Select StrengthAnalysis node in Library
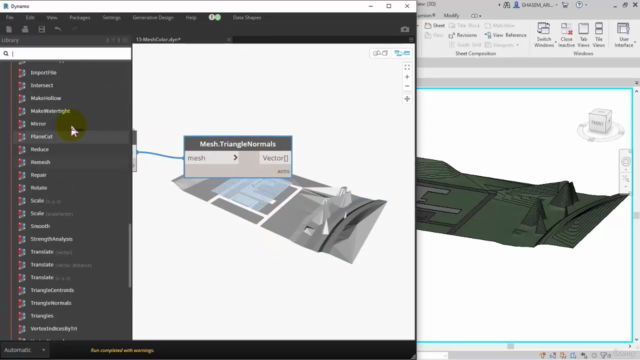The height and width of the screenshot is (360, 640). tap(51, 239)
